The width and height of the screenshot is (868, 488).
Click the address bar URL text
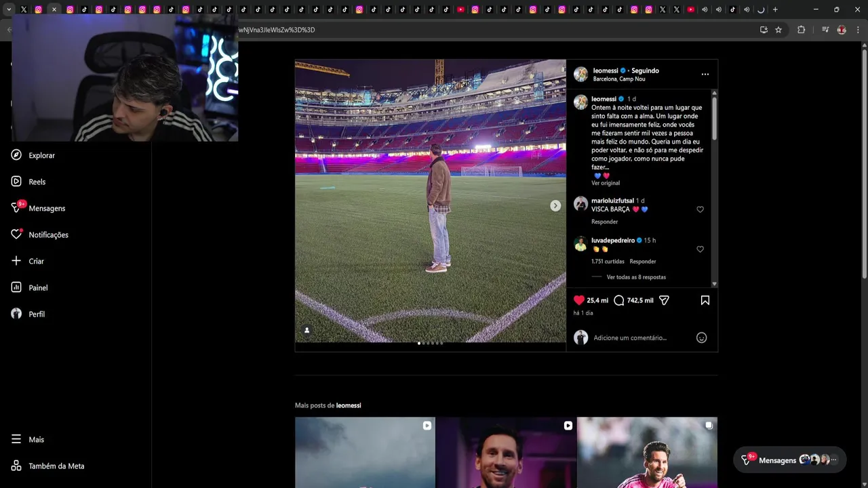pos(277,30)
